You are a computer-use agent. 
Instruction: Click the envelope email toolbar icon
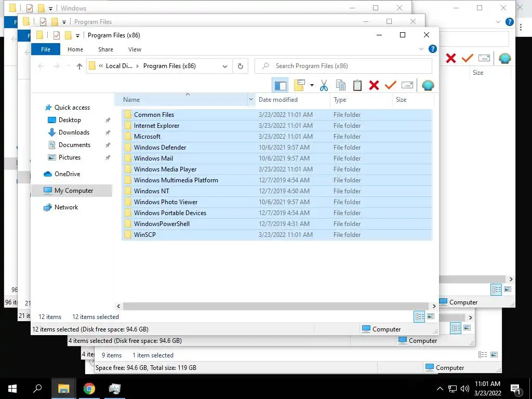[x=407, y=85]
